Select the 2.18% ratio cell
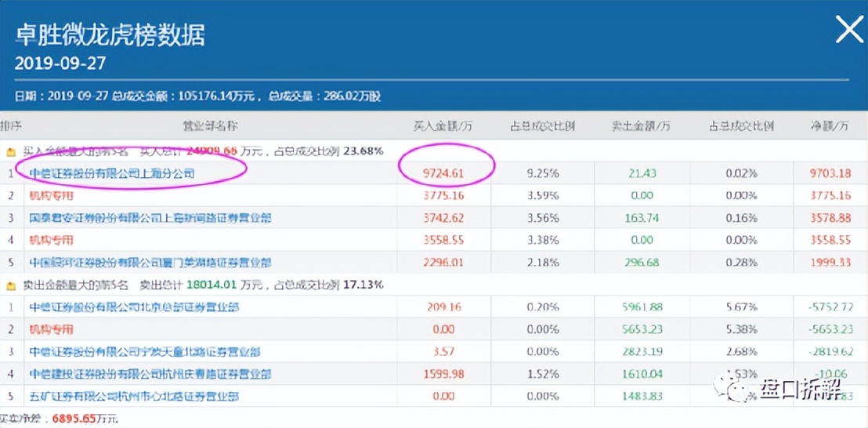Screen dimensions: 868x428 (542, 263)
